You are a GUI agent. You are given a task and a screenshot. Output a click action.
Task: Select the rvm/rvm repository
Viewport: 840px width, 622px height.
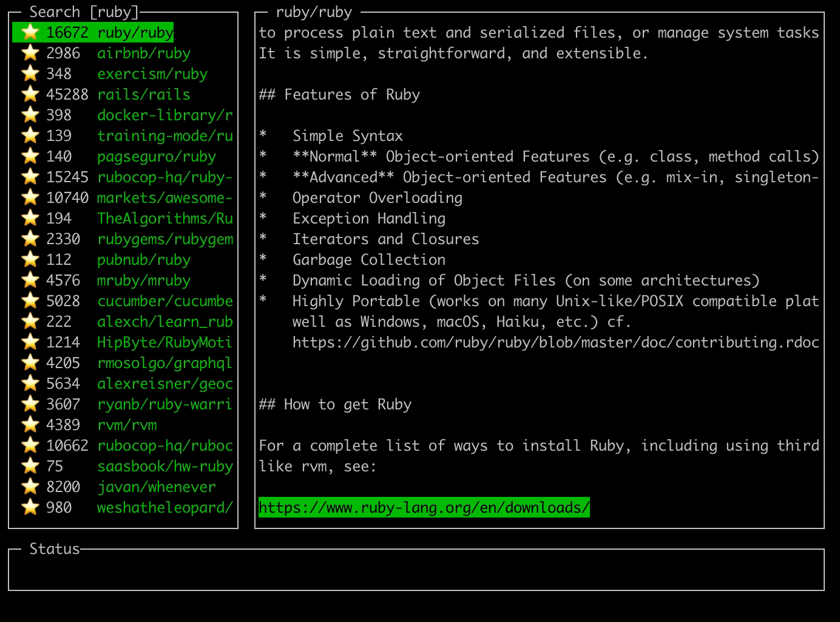click(x=127, y=425)
